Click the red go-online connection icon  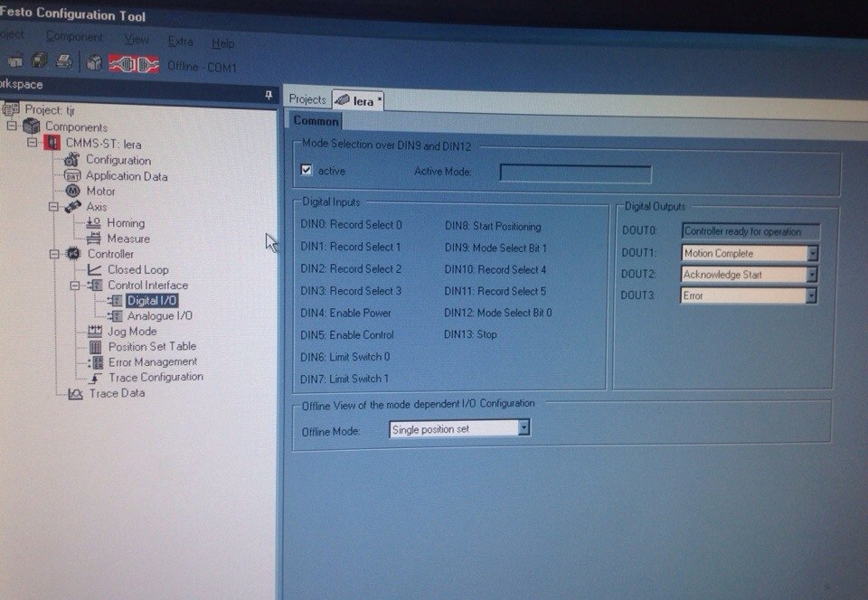tap(122, 64)
